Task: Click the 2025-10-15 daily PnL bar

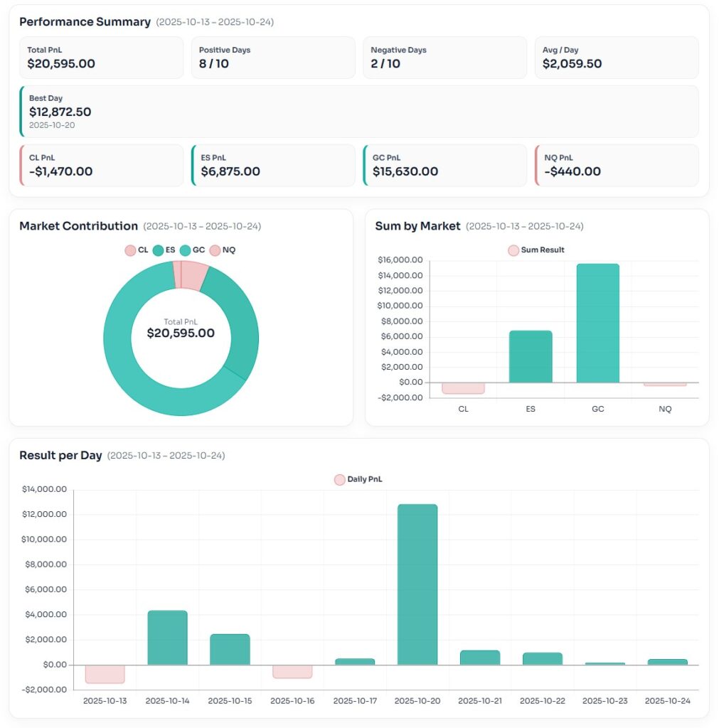Action: click(x=230, y=650)
